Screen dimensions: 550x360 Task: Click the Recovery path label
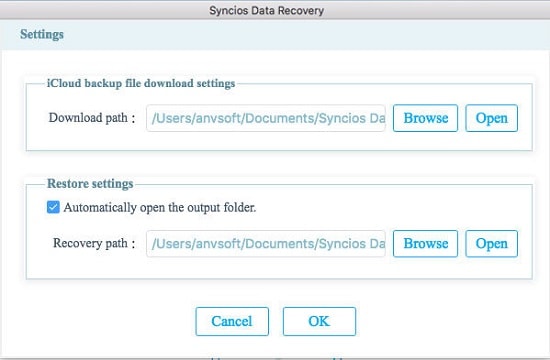click(94, 243)
